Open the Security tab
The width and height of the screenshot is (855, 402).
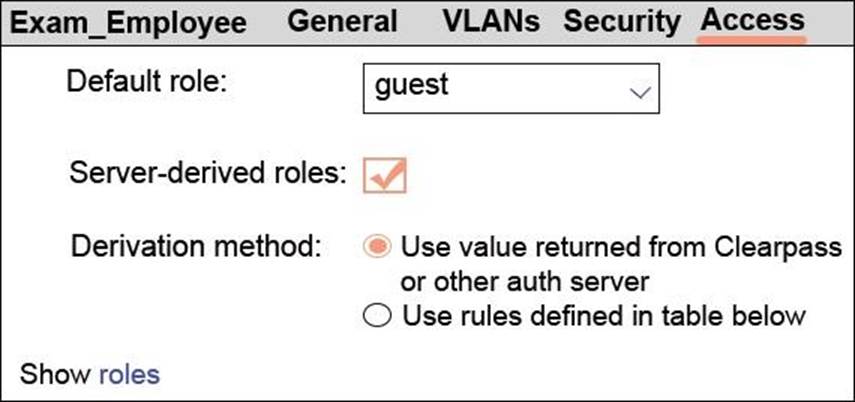point(622,21)
